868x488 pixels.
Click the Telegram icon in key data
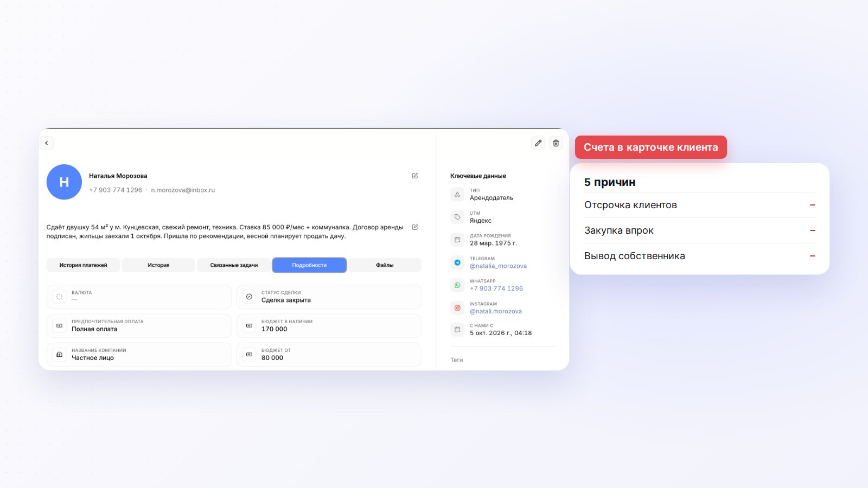[457, 262]
